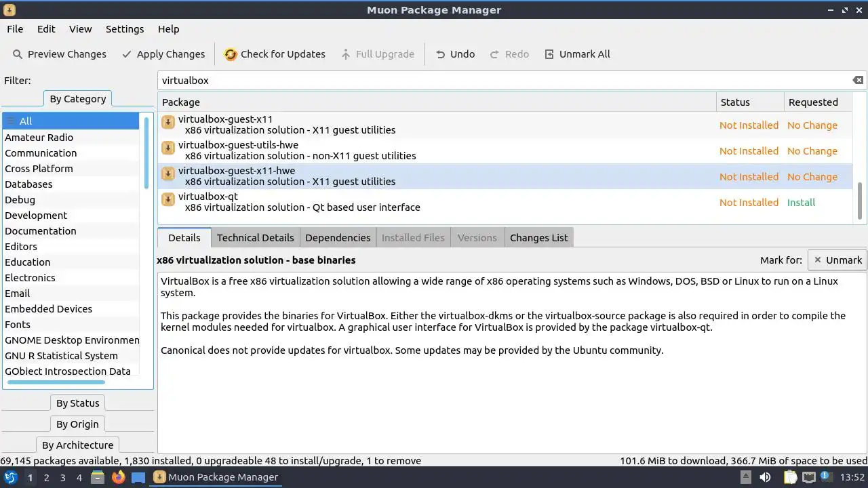The height and width of the screenshot is (488, 868).
Task: Select the Databases category
Action: tap(71, 184)
